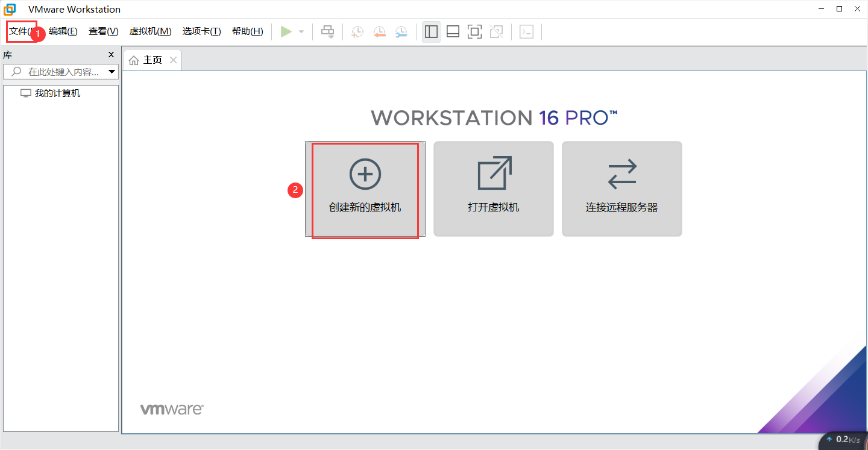The height and width of the screenshot is (450, 868).
Task: Click the console view toolbar icon
Action: click(x=526, y=32)
